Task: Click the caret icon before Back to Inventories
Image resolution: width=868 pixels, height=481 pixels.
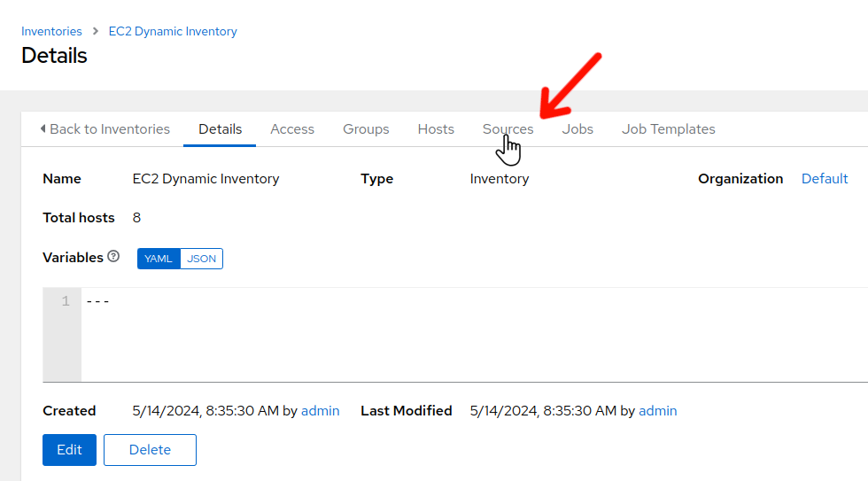Action: tap(43, 128)
